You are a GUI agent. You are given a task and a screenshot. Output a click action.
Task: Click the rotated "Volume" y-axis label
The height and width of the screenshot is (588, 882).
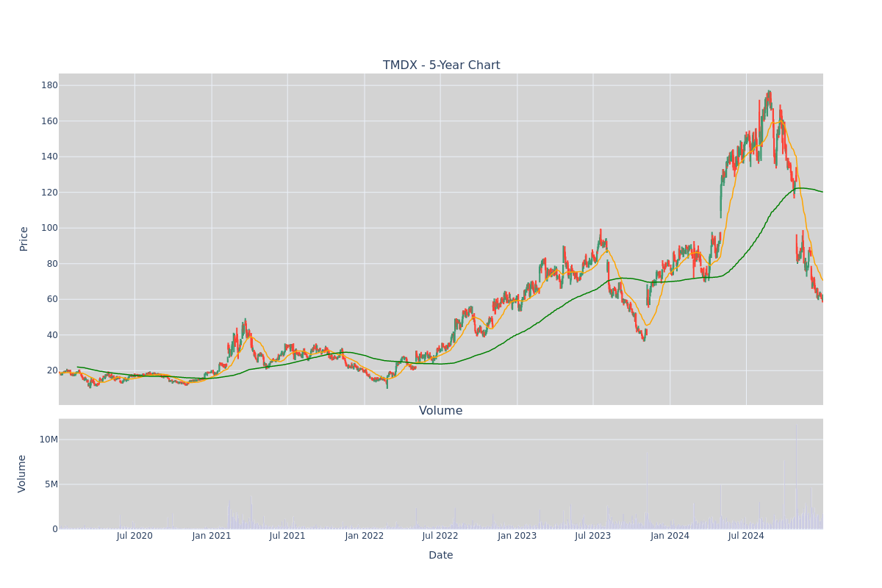pos(22,473)
